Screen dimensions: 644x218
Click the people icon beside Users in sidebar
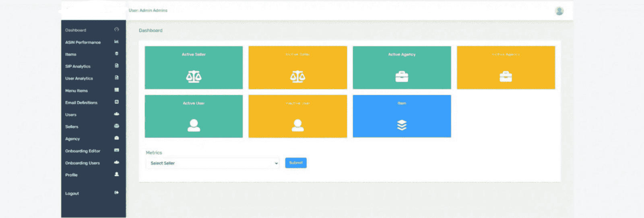pyautogui.click(x=117, y=114)
